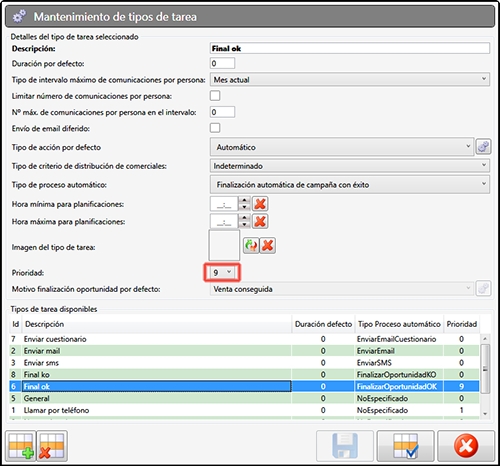Open Tipo de acción por defecto dropdown
Screen dimensions: 500x466
(x=342, y=147)
